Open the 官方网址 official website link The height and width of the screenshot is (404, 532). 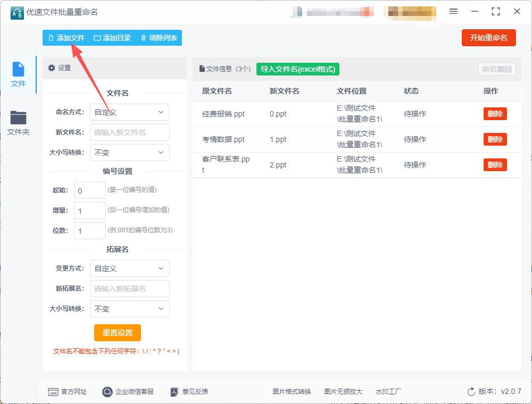tap(67, 392)
